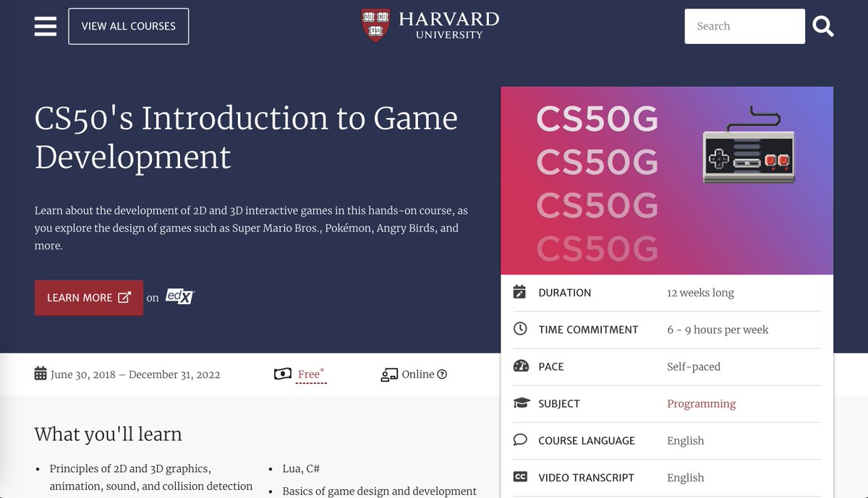Click the 'Principles of 2D and 3D graphics' item
This screenshot has height=498, width=868.
click(x=151, y=477)
